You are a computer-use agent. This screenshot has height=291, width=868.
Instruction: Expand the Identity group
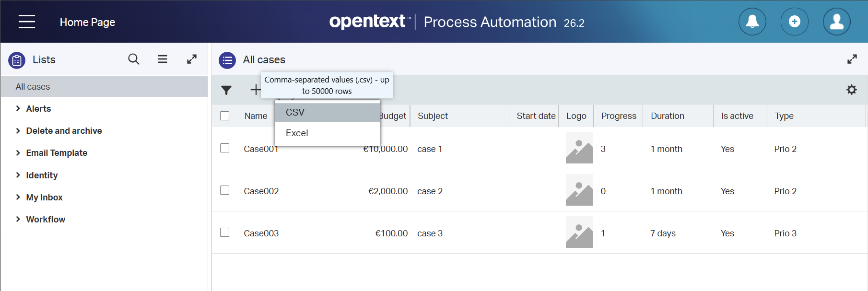18,175
